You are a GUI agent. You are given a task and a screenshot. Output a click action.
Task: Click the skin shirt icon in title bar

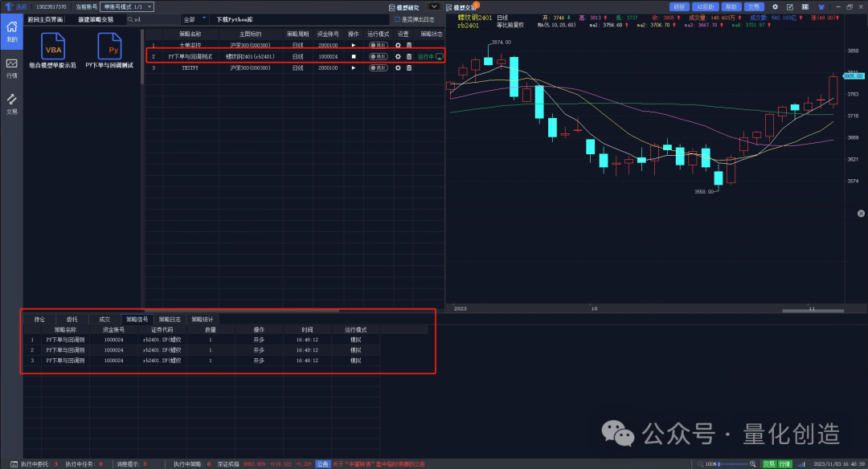pyautogui.click(x=821, y=6)
